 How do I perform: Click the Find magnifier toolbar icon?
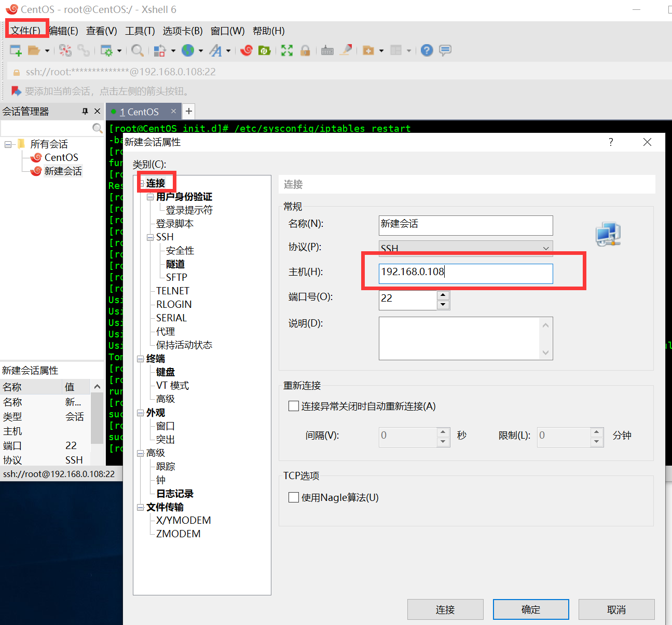138,50
